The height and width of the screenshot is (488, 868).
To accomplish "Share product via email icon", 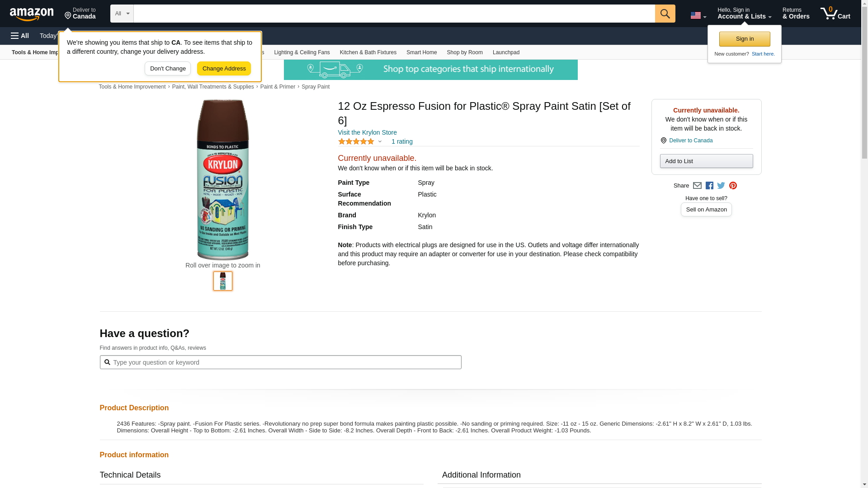I will [x=697, y=186].
